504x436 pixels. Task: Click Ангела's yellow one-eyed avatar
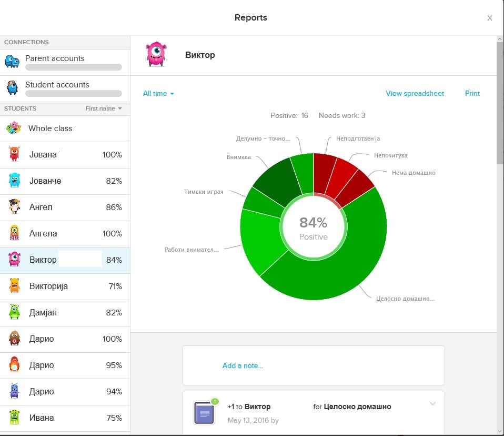14,233
